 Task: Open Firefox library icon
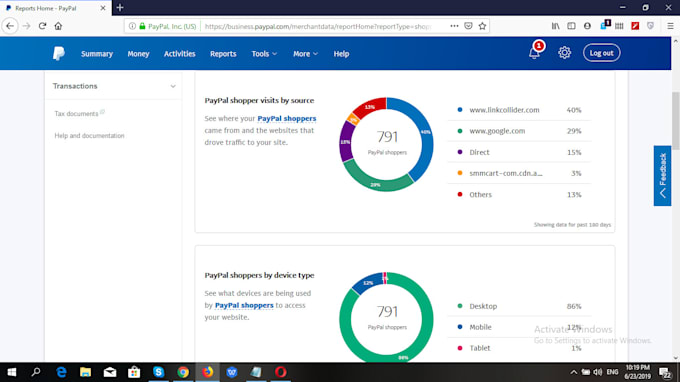556,26
